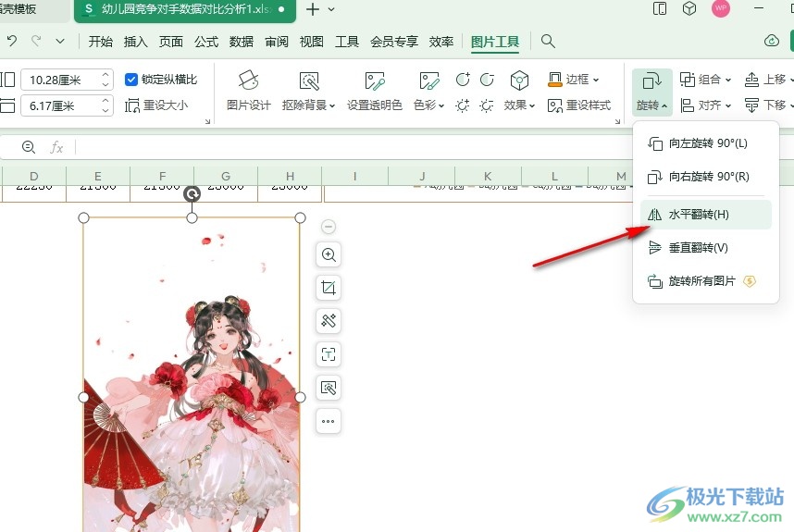Switch to the 页面 tab
This screenshot has height=532, width=794.
point(171,42)
